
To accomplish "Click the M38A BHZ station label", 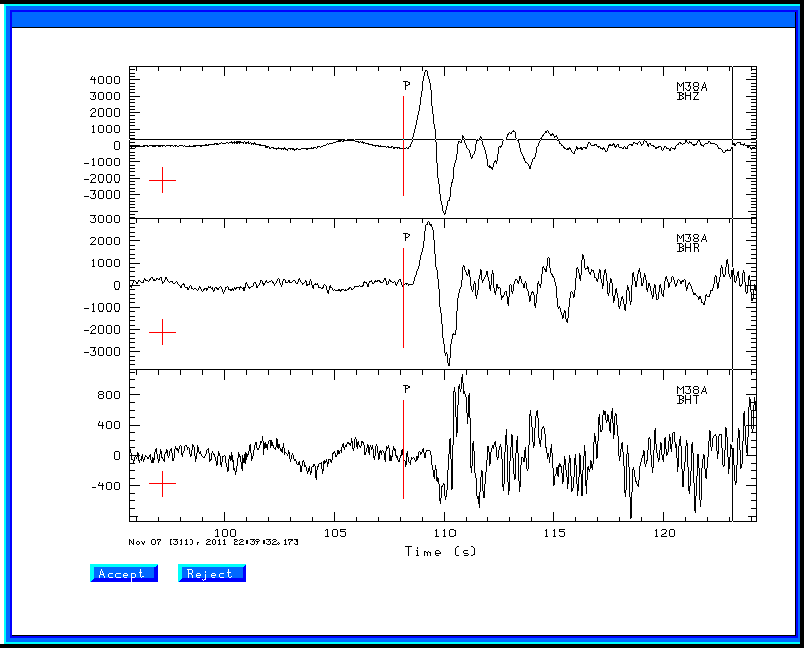I will [x=691, y=91].
